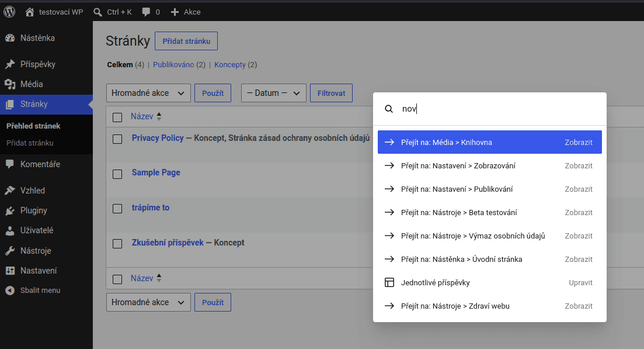Click the comments bubble icon in admin bar
The image size is (644, 349).
pyautogui.click(x=146, y=12)
